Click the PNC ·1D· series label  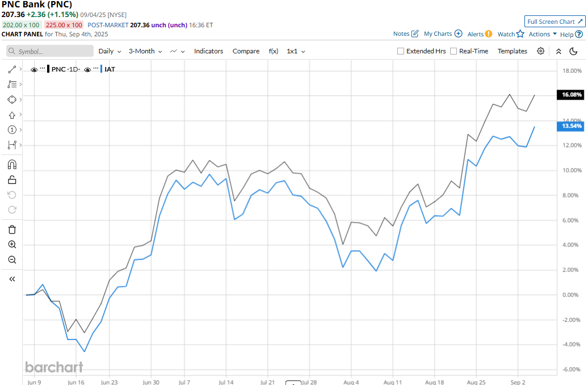66,69
